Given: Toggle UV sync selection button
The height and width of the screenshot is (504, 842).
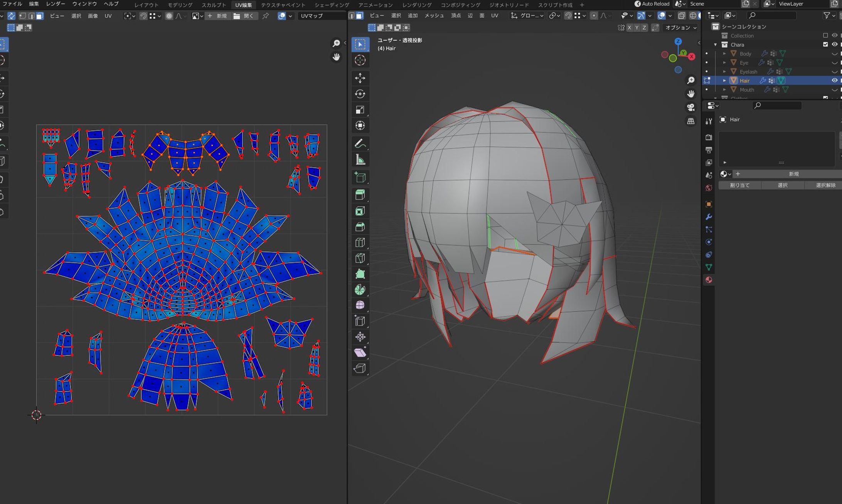Looking at the screenshot, I should pos(11,16).
